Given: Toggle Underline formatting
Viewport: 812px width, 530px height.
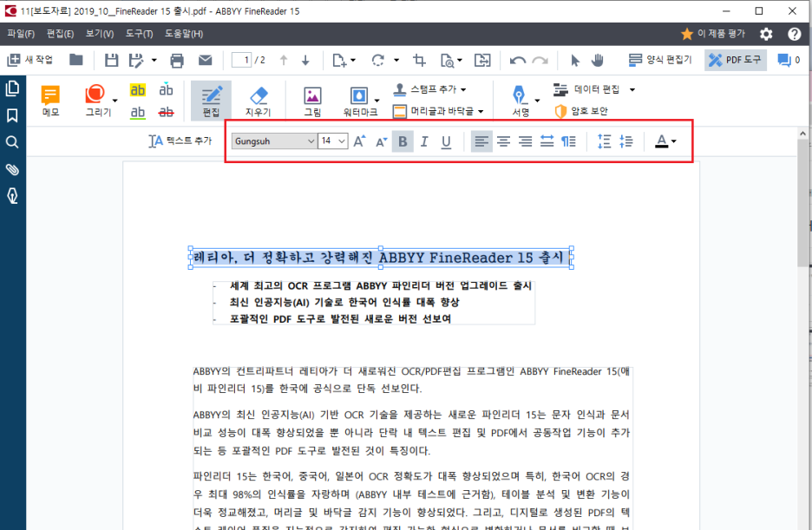Looking at the screenshot, I should point(446,141).
